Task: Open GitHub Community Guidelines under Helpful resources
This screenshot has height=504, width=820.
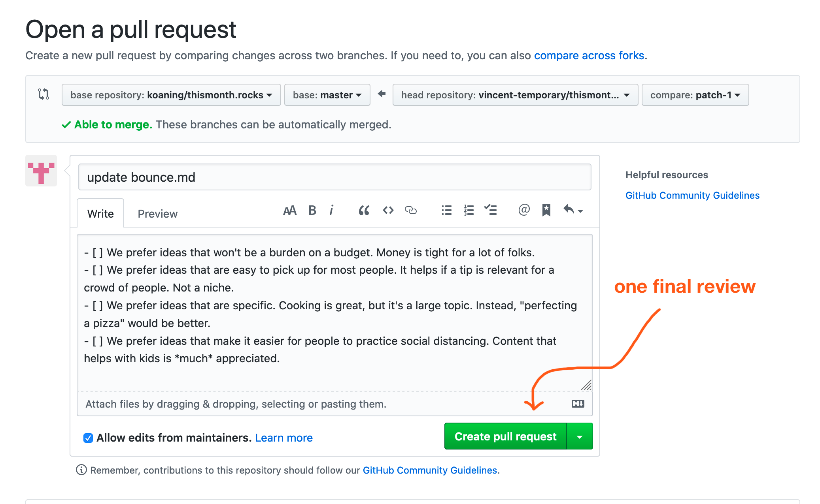Action: pos(692,195)
